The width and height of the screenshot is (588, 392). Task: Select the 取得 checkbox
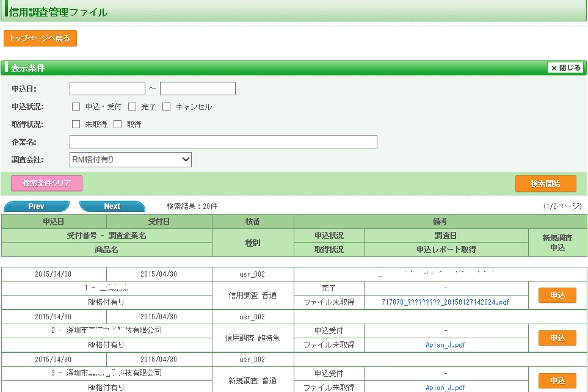pyautogui.click(x=118, y=125)
